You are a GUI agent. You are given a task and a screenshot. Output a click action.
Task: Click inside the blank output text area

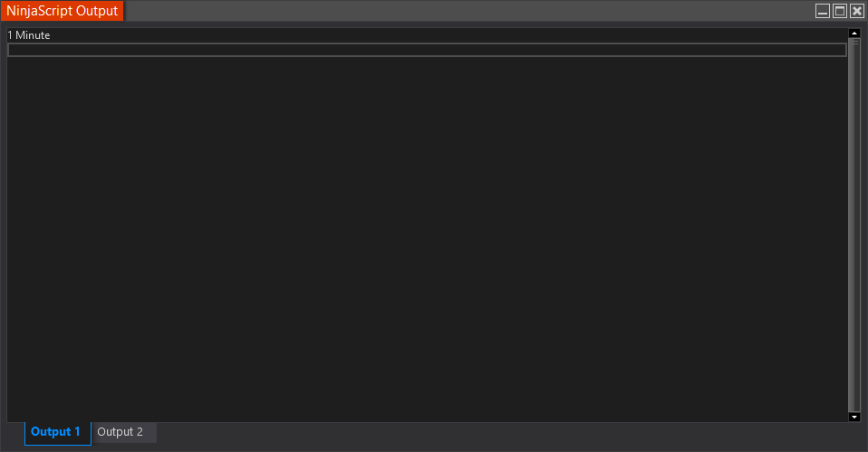[427, 238]
